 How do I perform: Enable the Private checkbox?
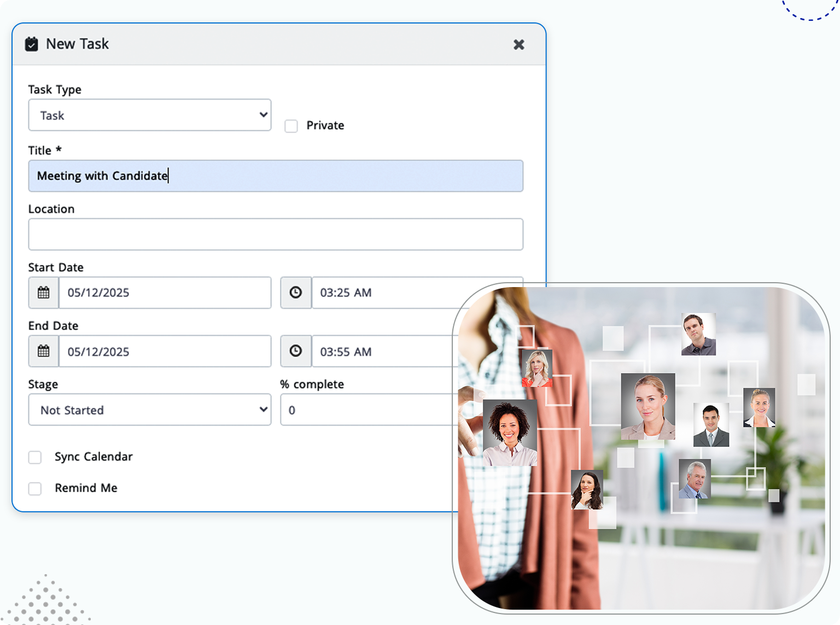[x=291, y=126]
